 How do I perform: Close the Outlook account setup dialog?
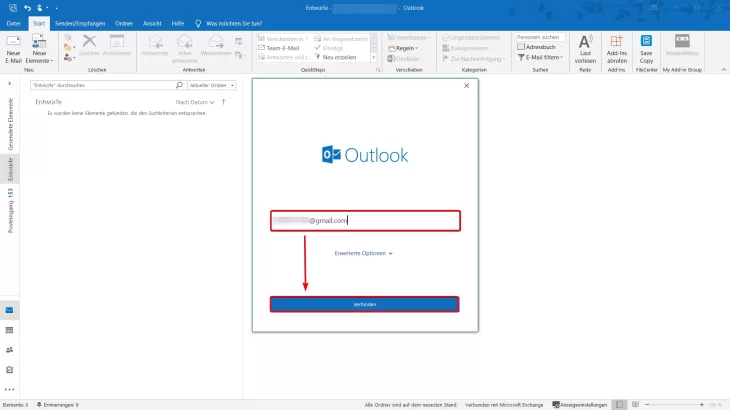(466, 86)
